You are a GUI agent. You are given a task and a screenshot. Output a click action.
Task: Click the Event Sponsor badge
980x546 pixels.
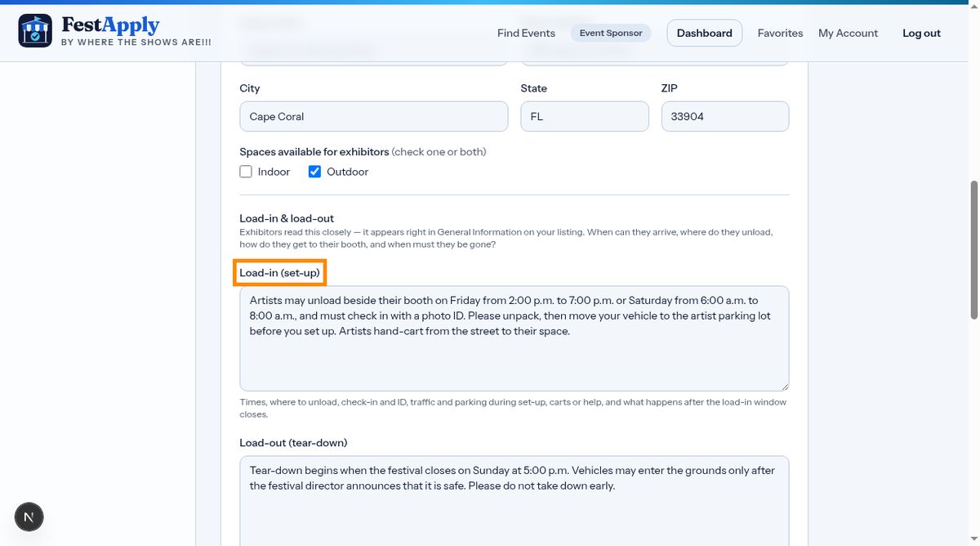(611, 34)
